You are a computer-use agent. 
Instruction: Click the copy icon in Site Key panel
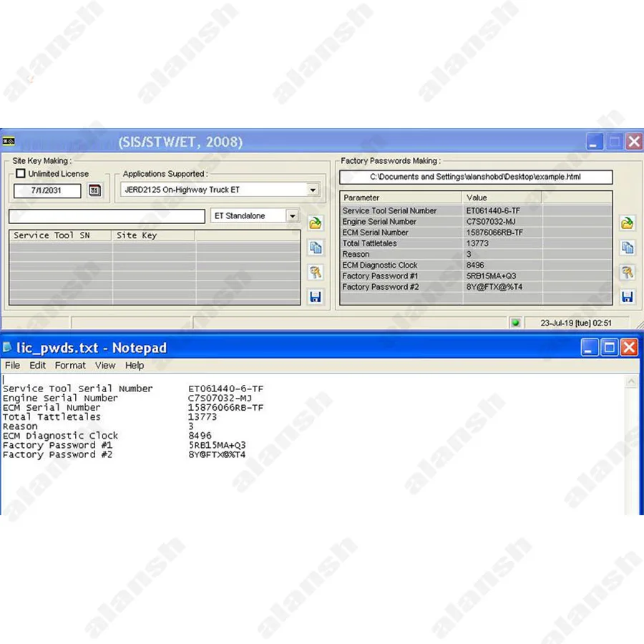click(316, 248)
